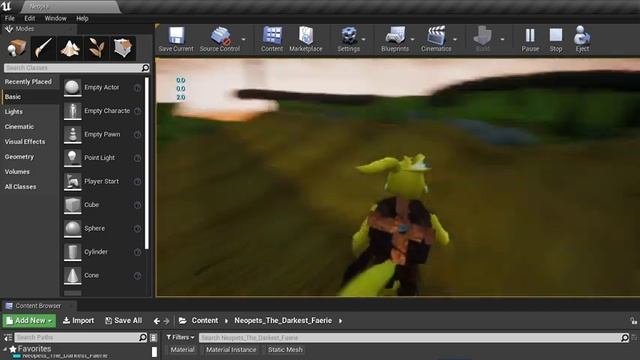The width and height of the screenshot is (640, 360).
Task: Go forward in Content Browser history
Action: click(x=167, y=321)
